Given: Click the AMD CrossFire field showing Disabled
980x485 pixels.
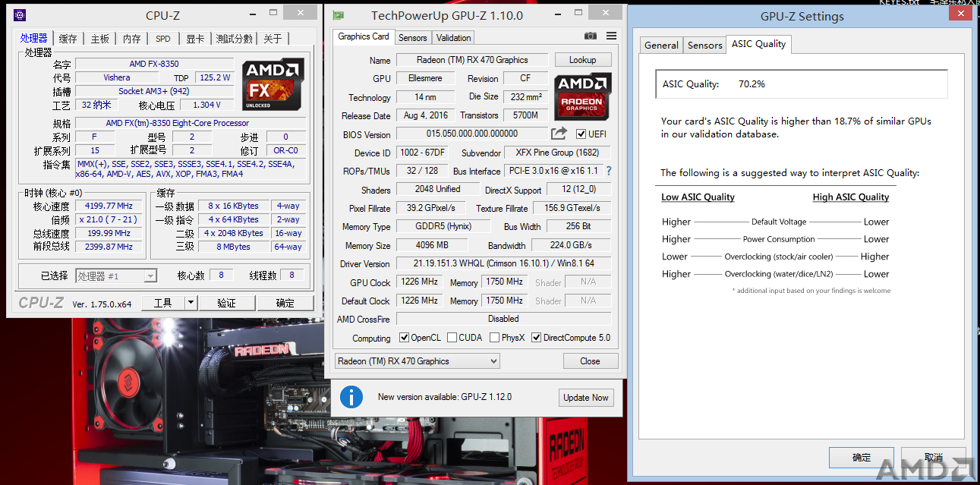Looking at the screenshot, I should point(503,319).
